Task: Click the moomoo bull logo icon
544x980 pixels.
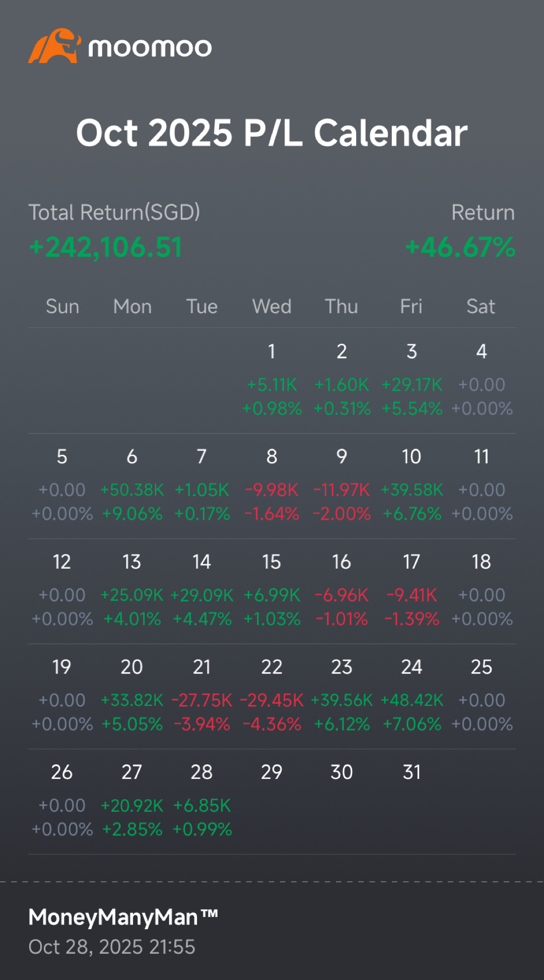Action: point(54,46)
